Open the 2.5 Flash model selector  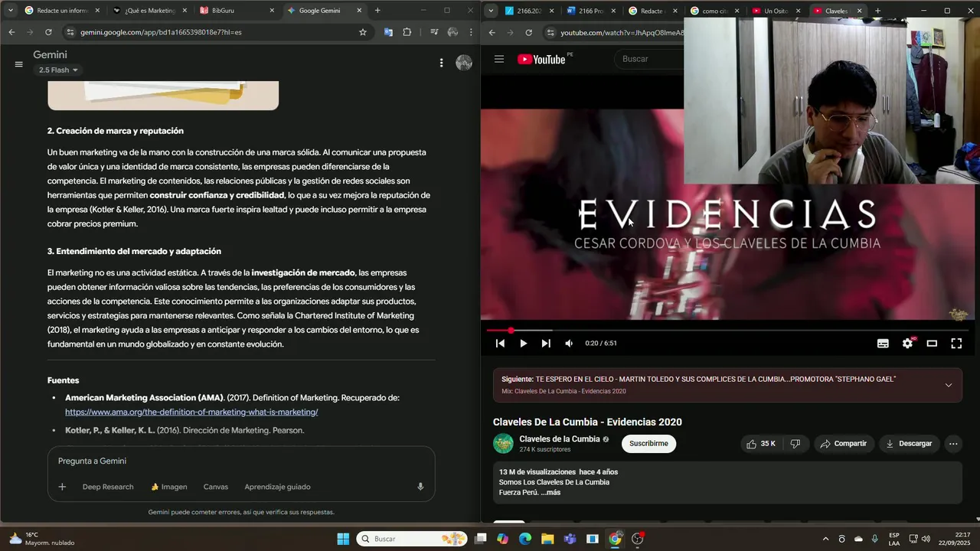coord(58,70)
